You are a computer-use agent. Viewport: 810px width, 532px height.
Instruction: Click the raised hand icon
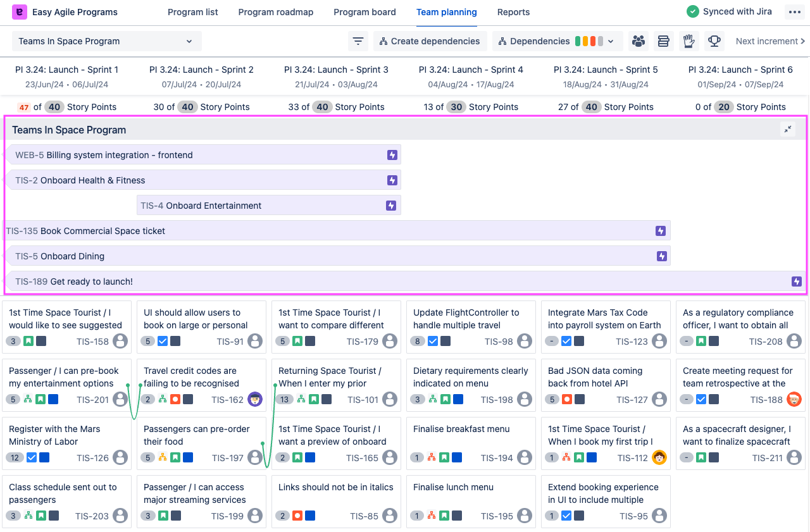(x=688, y=41)
